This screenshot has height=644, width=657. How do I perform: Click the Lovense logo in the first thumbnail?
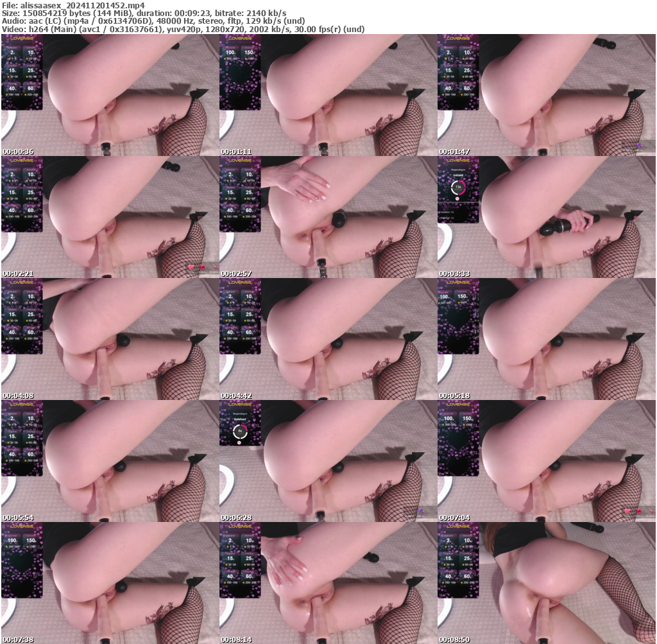click(22, 39)
